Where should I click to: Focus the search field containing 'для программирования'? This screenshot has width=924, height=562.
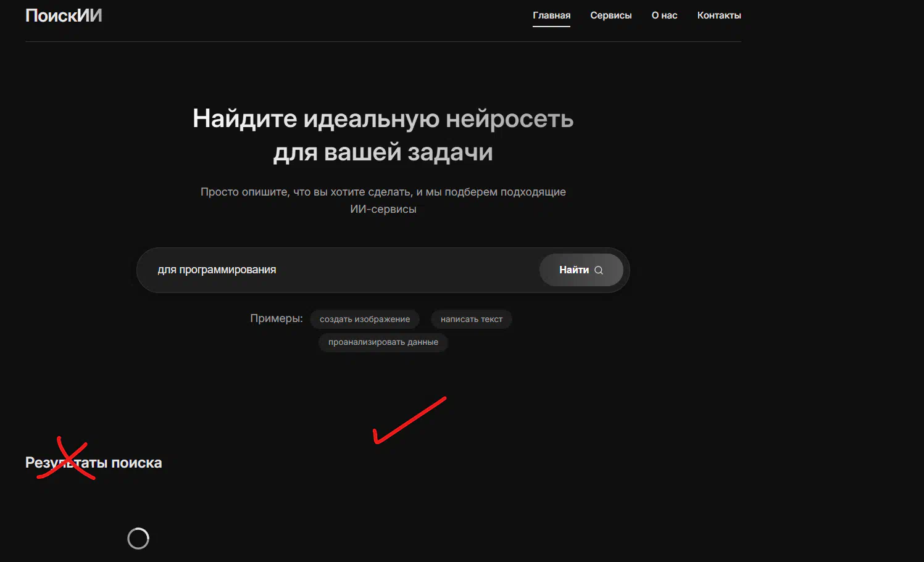pos(339,270)
